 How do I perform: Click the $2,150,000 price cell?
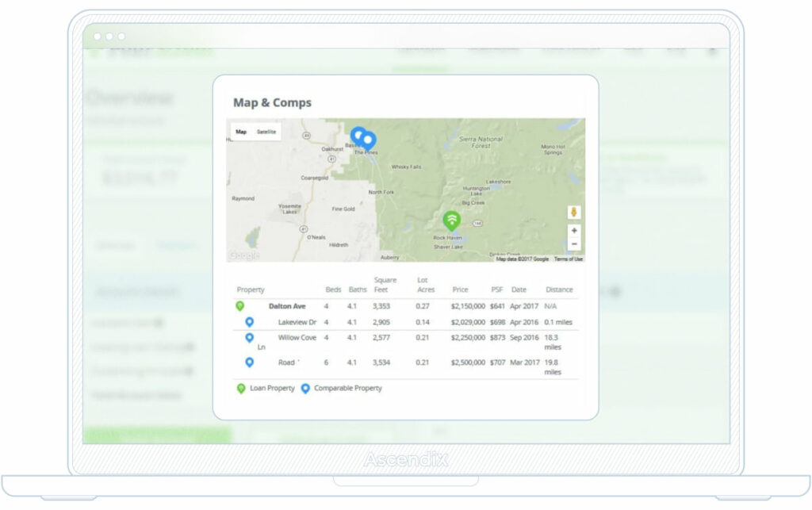(468, 306)
